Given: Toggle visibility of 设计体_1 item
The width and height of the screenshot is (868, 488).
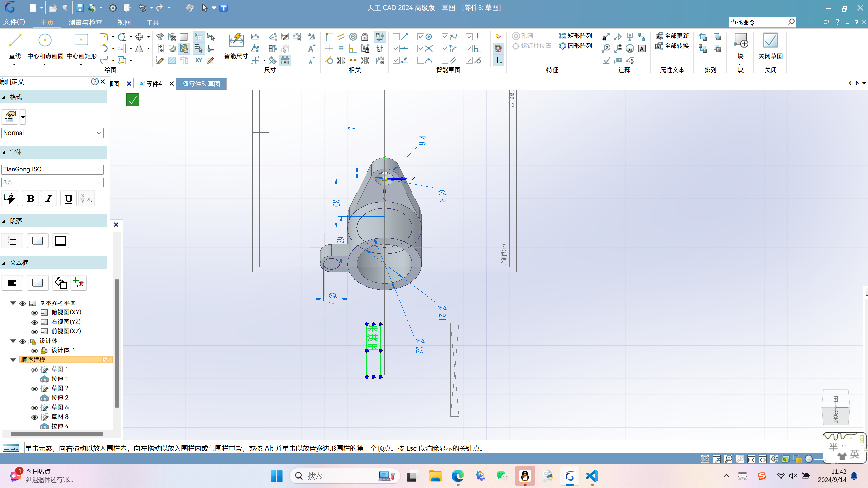Looking at the screenshot, I should click(x=34, y=350).
